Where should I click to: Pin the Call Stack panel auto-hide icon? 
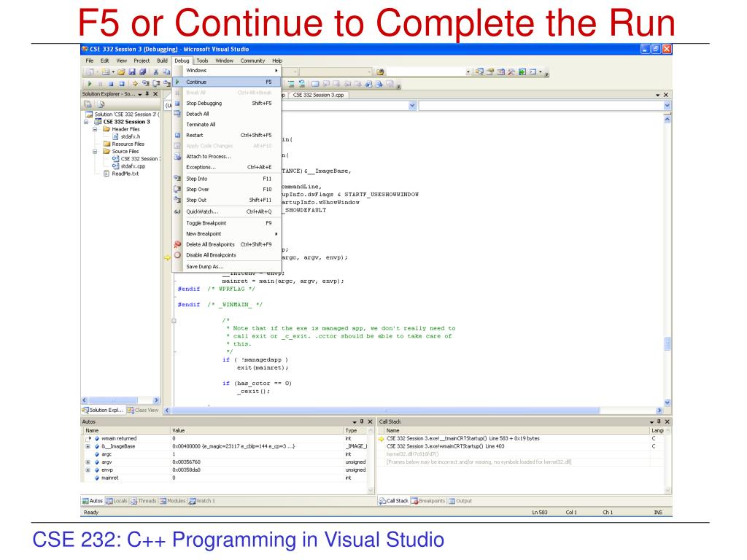659,421
